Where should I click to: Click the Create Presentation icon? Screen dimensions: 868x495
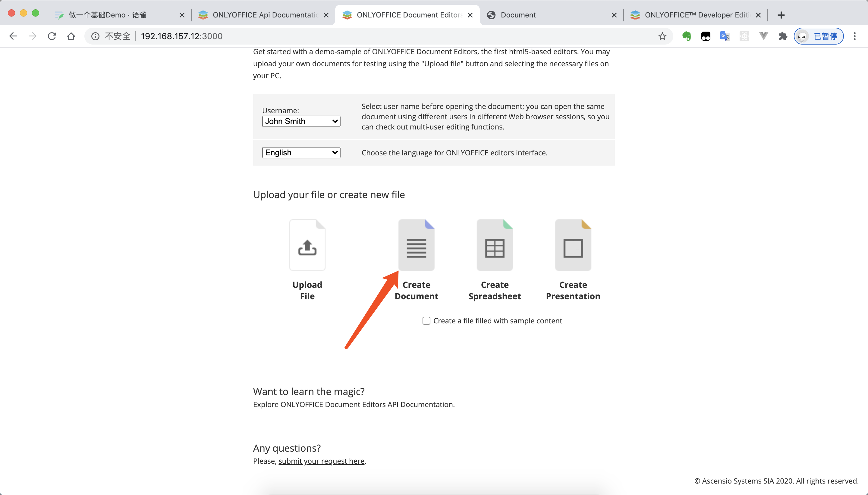click(x=573, y=245)
